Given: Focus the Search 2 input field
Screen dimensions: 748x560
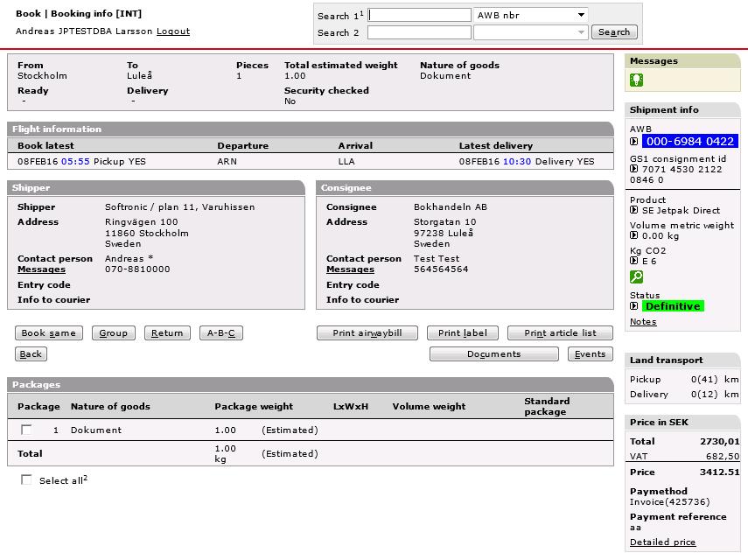Looking at the screenshot, I should tap(419, 32).
